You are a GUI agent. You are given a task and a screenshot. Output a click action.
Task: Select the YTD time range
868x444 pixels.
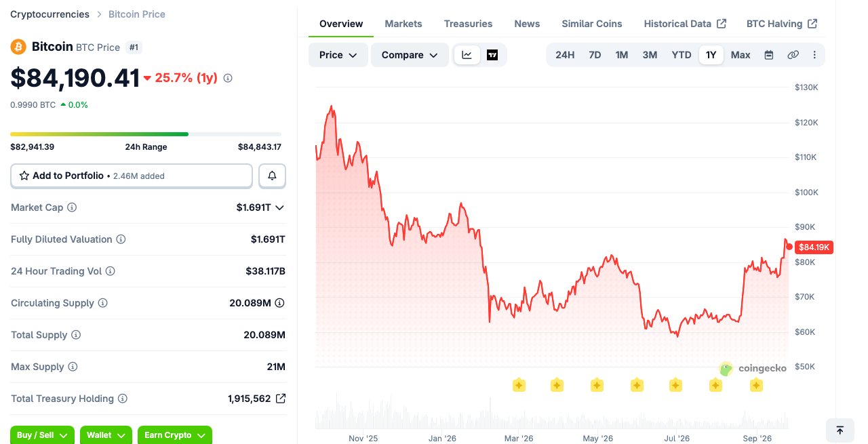click(682, 55)
